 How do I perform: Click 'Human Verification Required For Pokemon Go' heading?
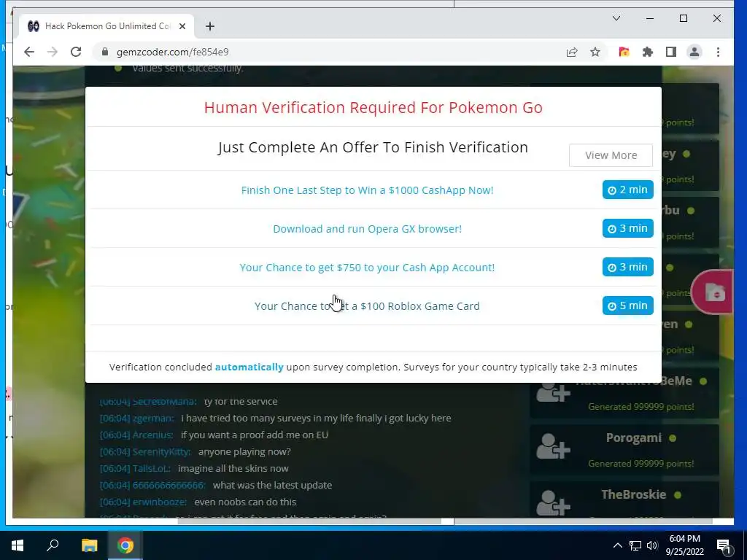click(373, 107)
